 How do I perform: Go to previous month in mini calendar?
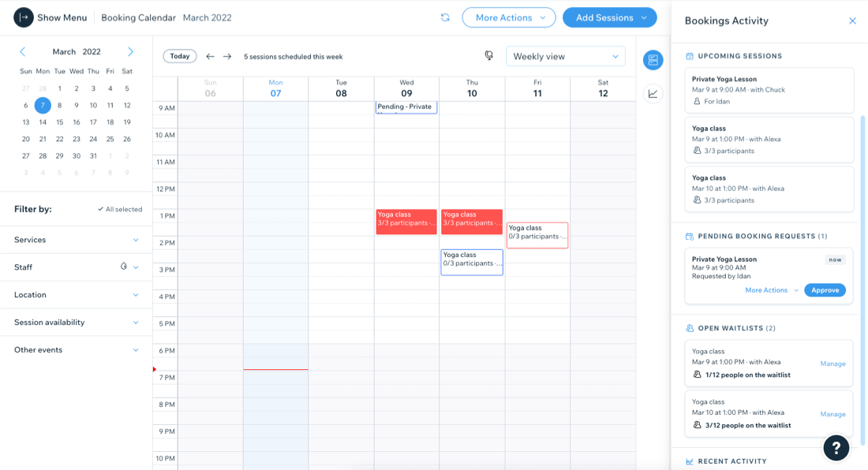[x=23, y=51]
